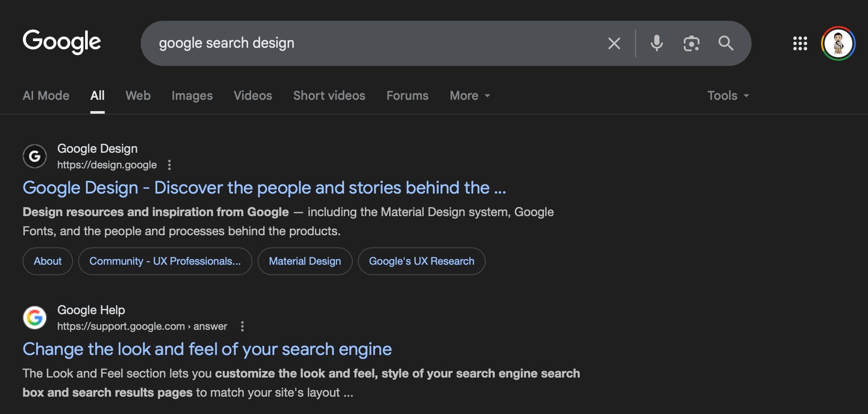Switch to the Short videos tab

(x=329, y=95)
